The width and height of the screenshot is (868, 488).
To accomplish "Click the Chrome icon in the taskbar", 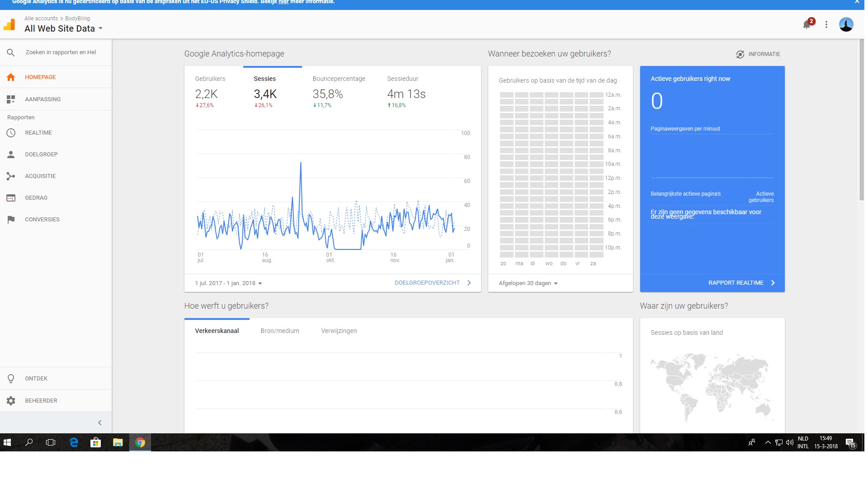I will (x=140, y=442).
